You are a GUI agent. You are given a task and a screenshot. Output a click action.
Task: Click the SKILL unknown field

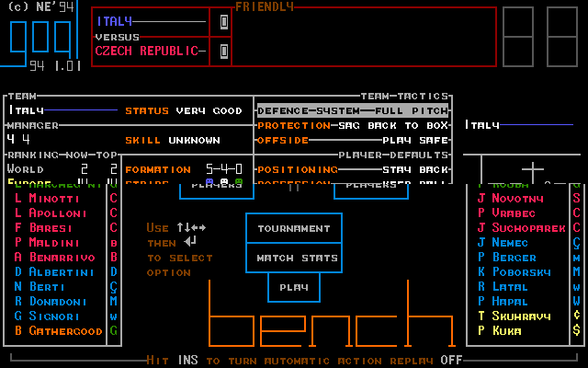coord(173,140)
